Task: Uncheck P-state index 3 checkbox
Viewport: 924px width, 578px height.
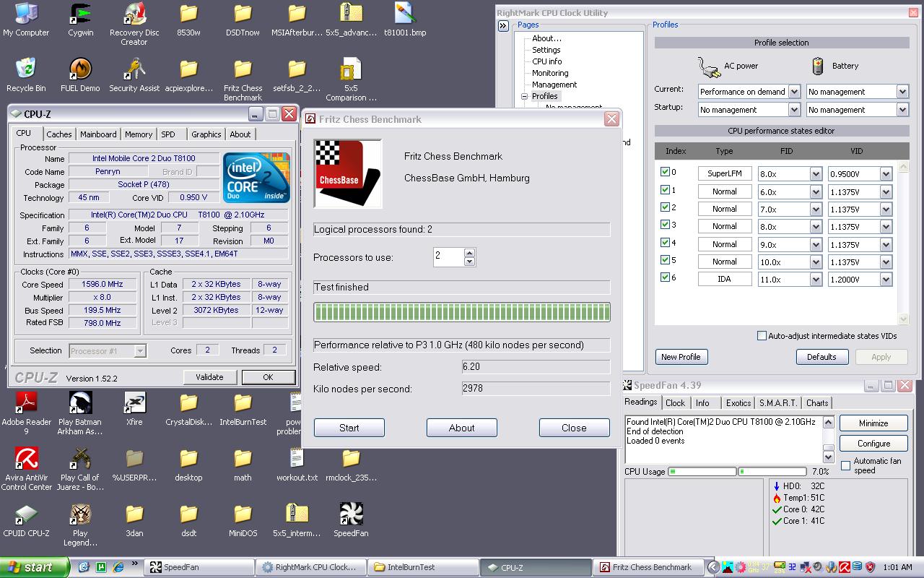Action: pyautogui.click(x=665, y=225)
